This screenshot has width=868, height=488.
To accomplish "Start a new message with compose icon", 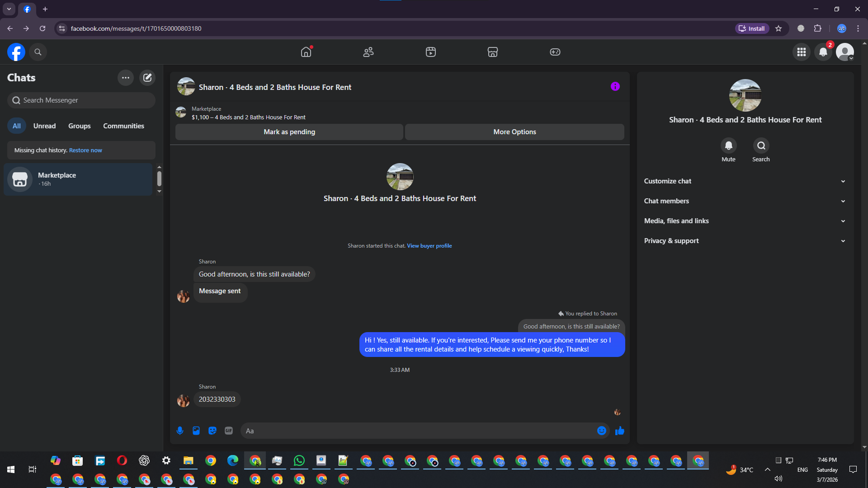I will pyautogui.click(x=147, y=78).
